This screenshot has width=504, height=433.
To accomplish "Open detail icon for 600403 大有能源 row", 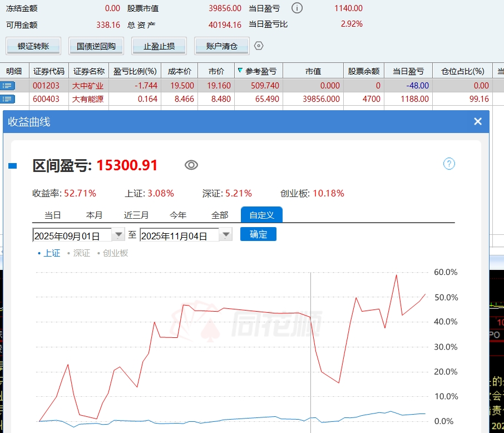I will click(x=7, y=99).
